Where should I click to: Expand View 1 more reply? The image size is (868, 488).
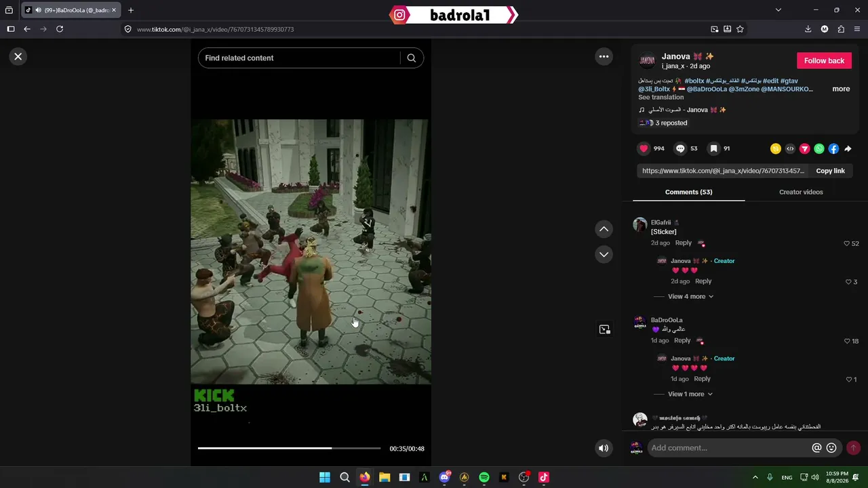point(690,394)
